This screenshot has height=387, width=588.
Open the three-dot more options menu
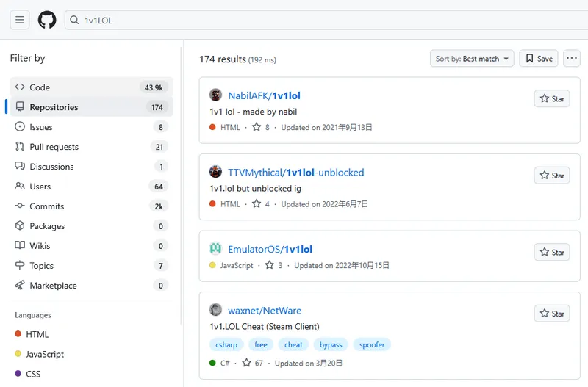coord(571,59)
